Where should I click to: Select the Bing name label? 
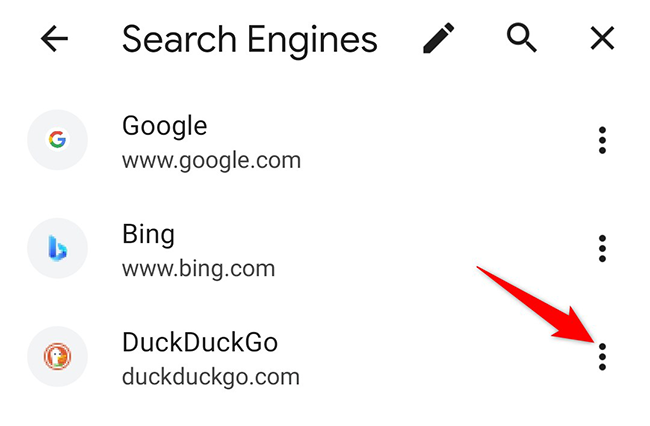point(148,234)
